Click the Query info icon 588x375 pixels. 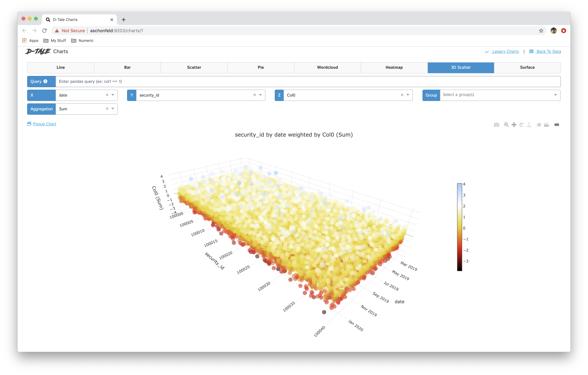[x=45, y=81]
